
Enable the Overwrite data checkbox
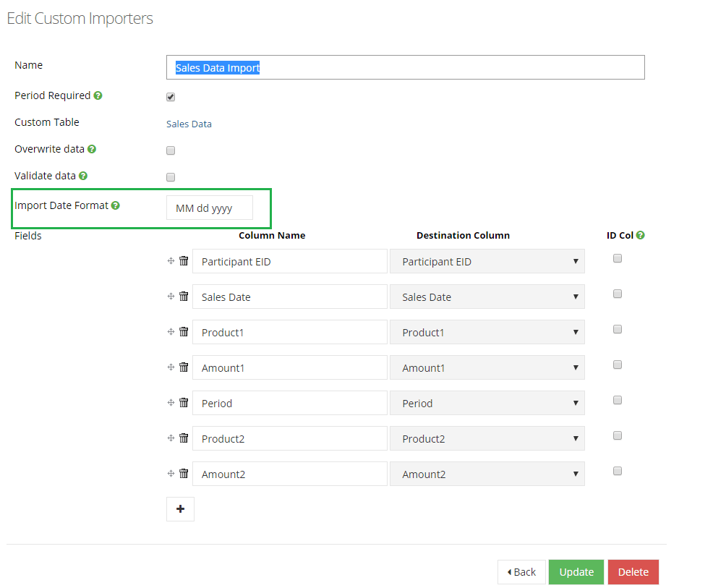pos(171,150)
